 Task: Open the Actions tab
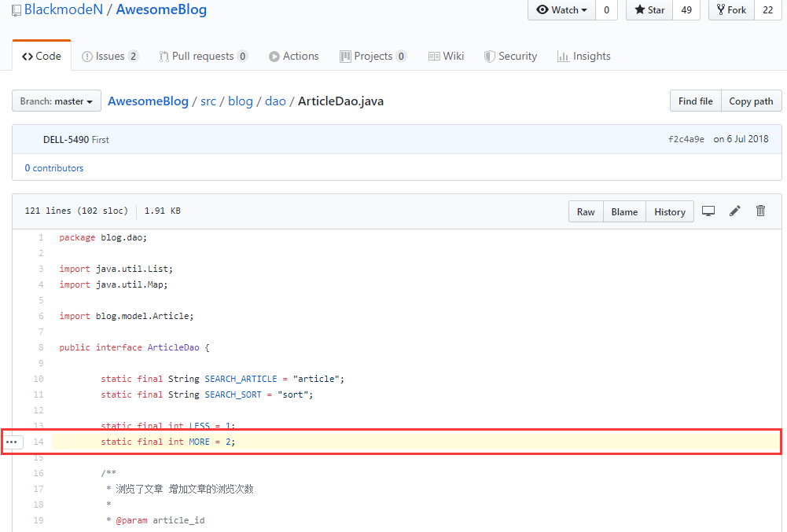click(x=293, y=57)
